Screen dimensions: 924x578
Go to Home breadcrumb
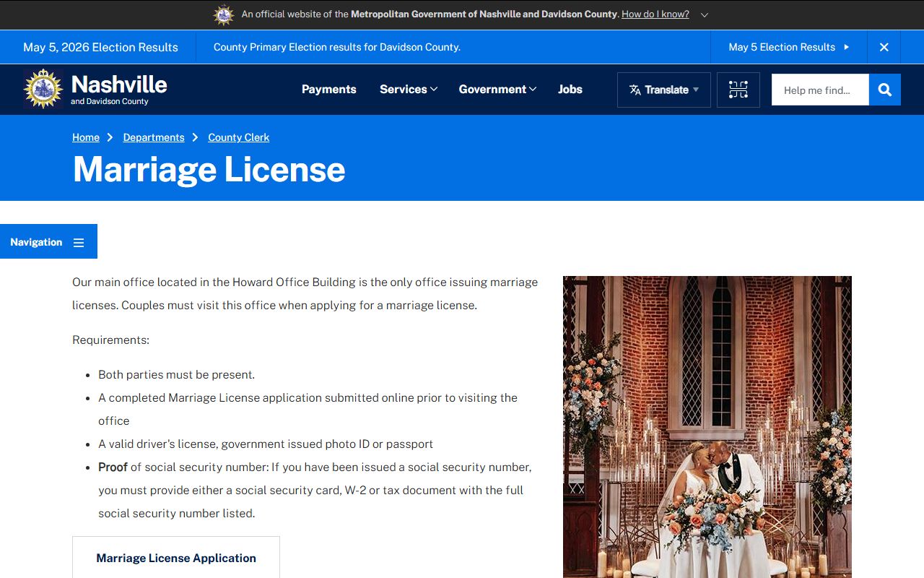point(86,137)
